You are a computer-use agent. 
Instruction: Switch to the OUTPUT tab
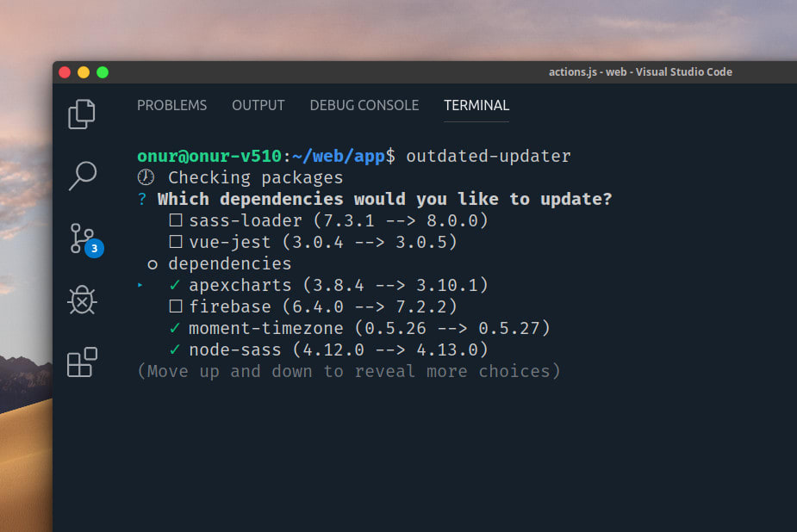[x=258, y=105]
